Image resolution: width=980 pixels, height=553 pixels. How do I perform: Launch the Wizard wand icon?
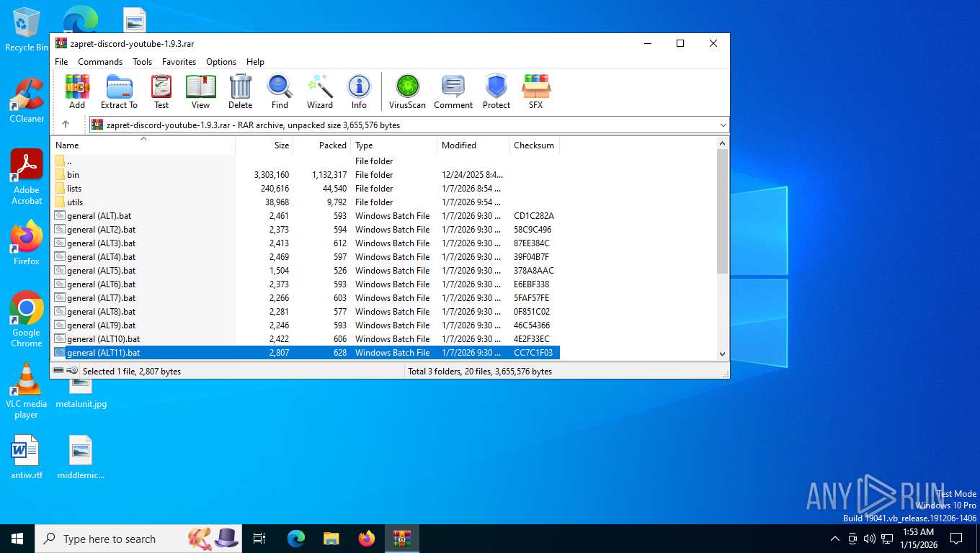[x=319, y=91]
